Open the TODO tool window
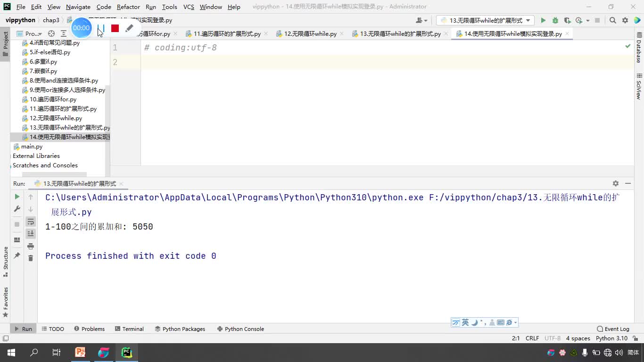 (x=53, y=329)
